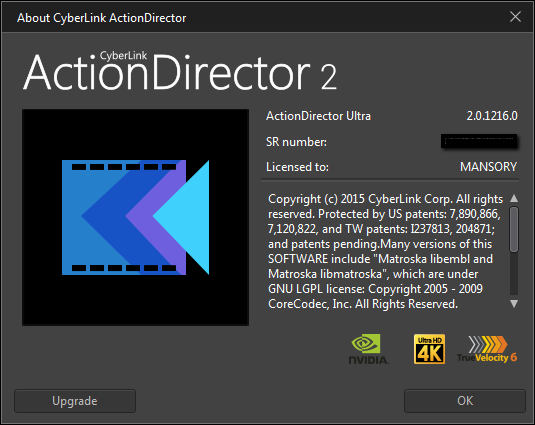The width and height of the screenshot is (535, 425).
Task: Confirm the dialog with OK
Action: coord(465,401)
